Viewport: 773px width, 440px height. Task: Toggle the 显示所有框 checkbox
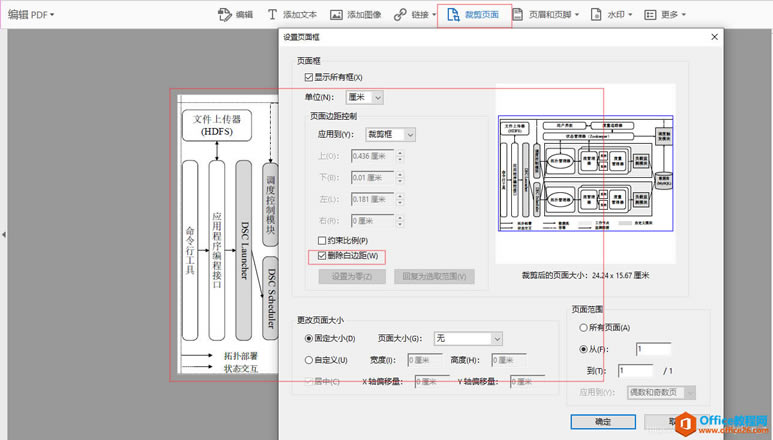tap(309, 77)
